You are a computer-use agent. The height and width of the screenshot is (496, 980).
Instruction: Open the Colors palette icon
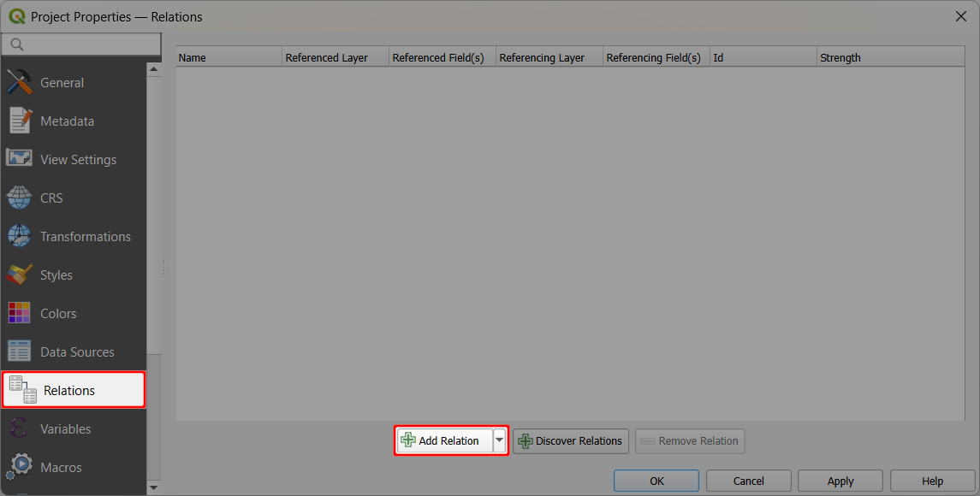tap(21, 313)
